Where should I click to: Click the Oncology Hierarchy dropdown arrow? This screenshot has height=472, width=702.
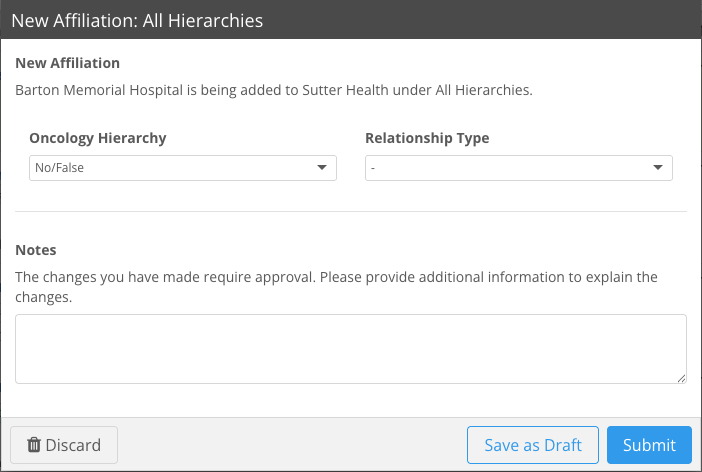coord(321,167)
